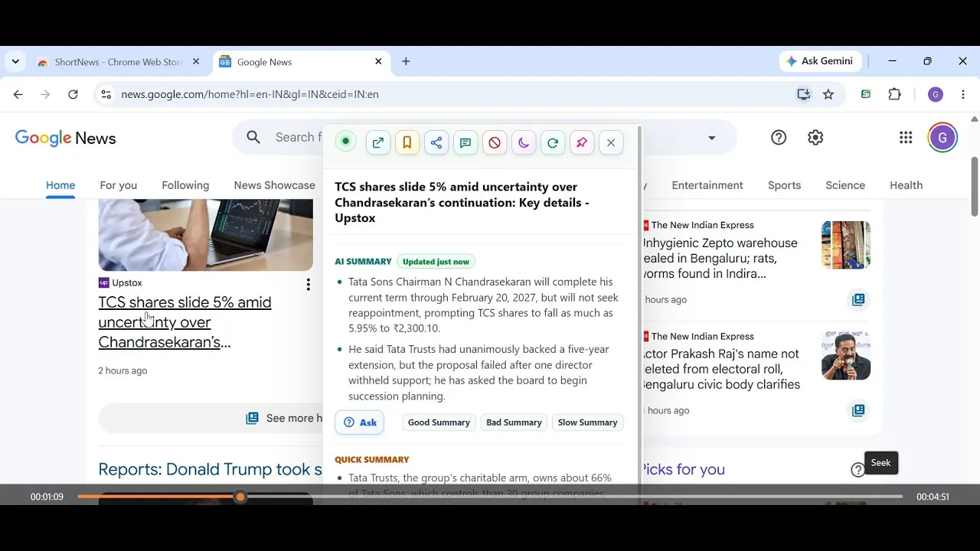Open the Actor Prakash Raj article
The height and width of the screenshot is (551, 980).
[x=721, y=369]
